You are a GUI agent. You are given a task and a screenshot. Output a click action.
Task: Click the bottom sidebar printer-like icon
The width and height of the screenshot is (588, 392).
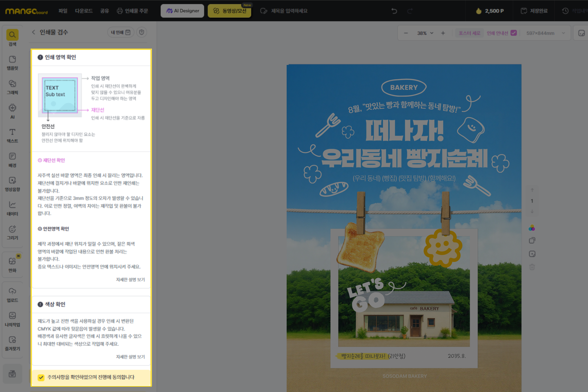click(12, 374)
